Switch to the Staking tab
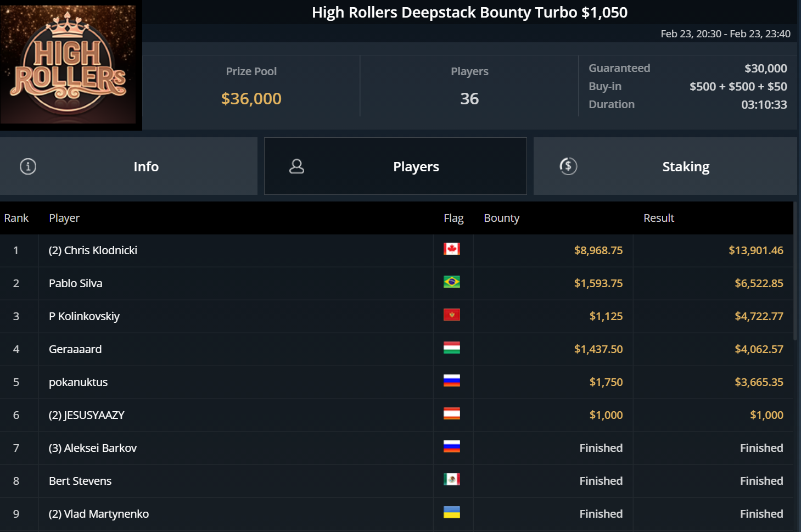 (685, 166)
